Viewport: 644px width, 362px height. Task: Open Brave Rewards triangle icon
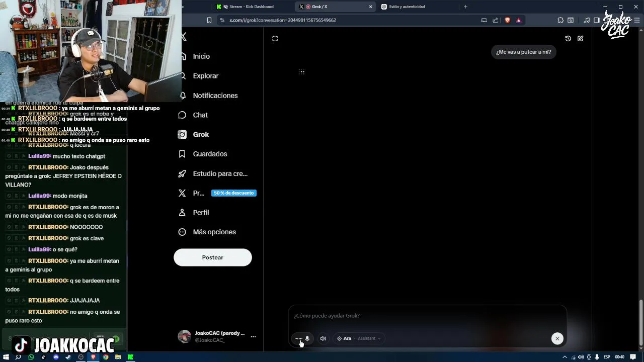[x=519, y=20]
